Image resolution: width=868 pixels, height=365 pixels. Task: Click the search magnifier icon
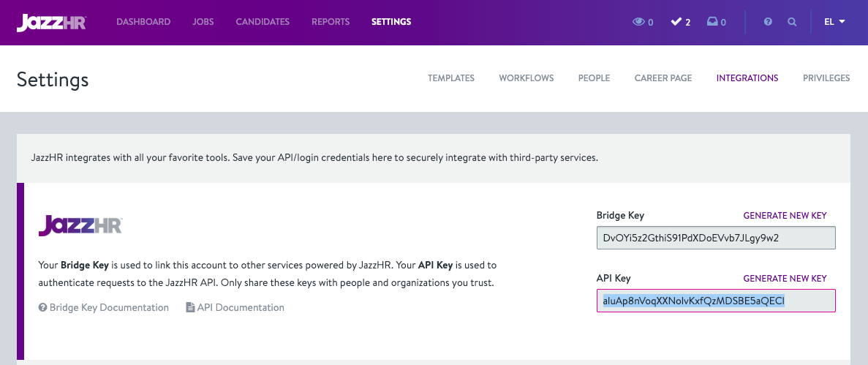tap(792, 22)
